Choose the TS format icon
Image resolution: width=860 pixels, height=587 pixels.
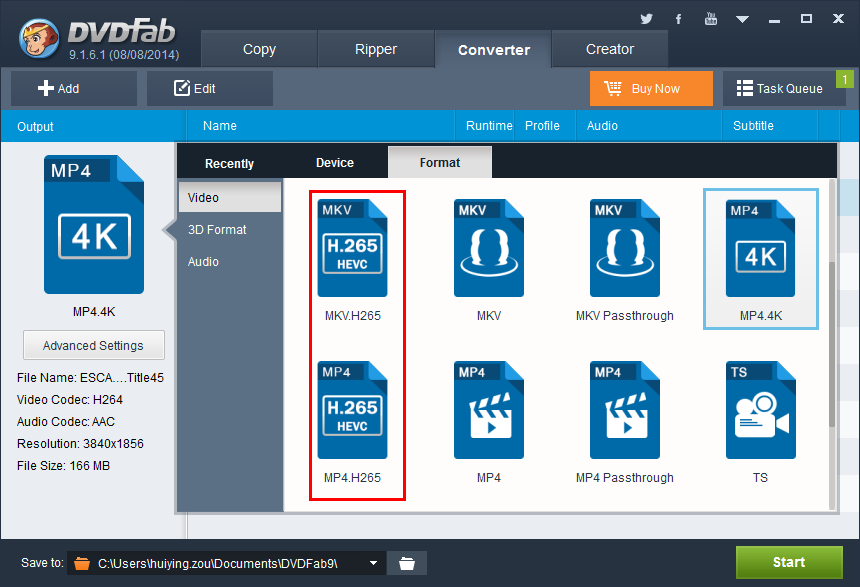(761, 410)
